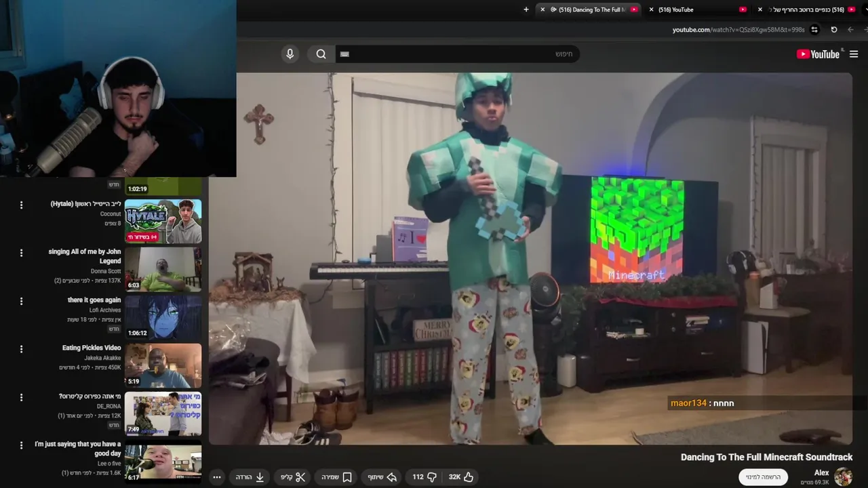Like the video with 32K thumbs up
The width and height of the screenshot is (868, 488).
point(461,477)
